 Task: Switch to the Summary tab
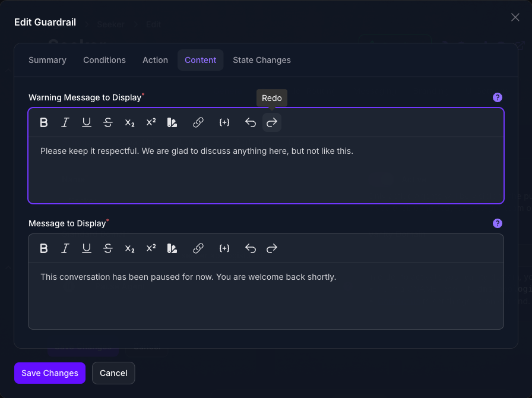47,60
